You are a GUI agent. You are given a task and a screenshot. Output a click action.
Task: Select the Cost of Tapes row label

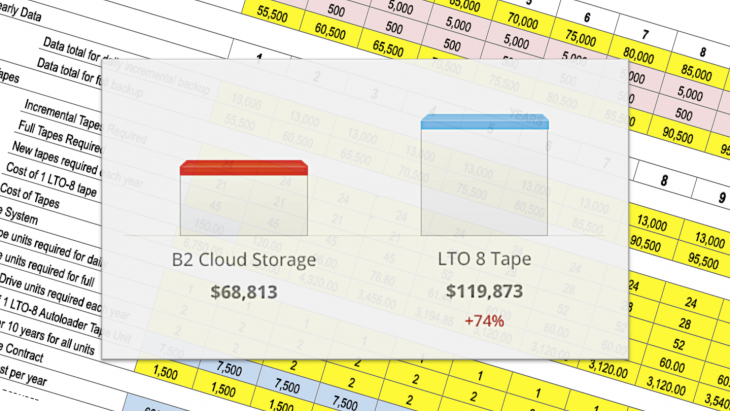[x=30, y=195]
